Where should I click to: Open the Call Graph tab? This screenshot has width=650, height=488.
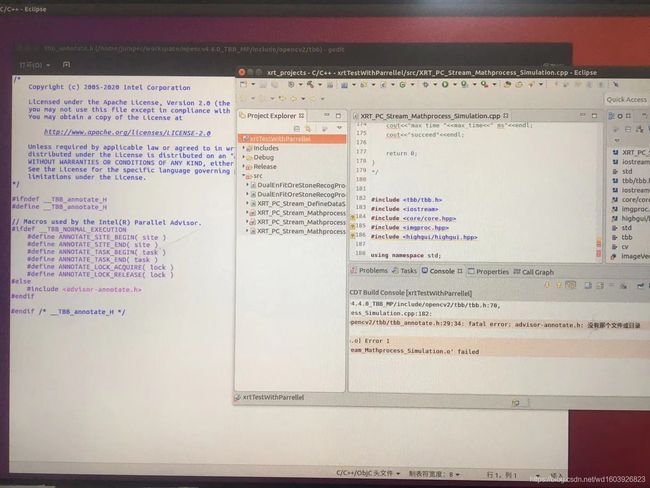[x=534, y=272]
